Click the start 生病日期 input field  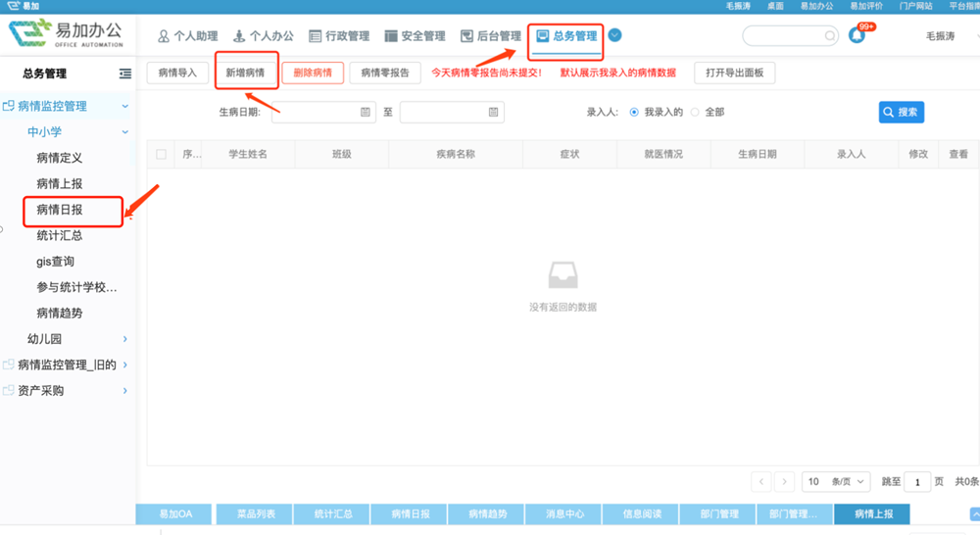click(323, 112)
